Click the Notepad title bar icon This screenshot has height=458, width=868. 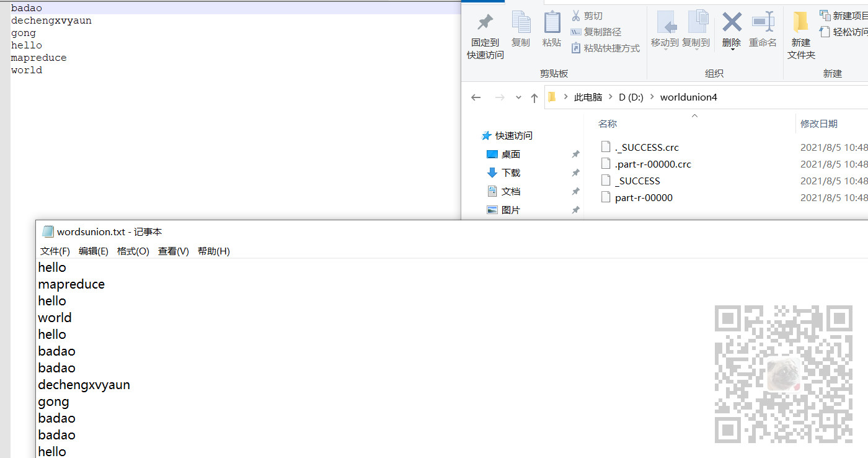(x=48, y=231)
